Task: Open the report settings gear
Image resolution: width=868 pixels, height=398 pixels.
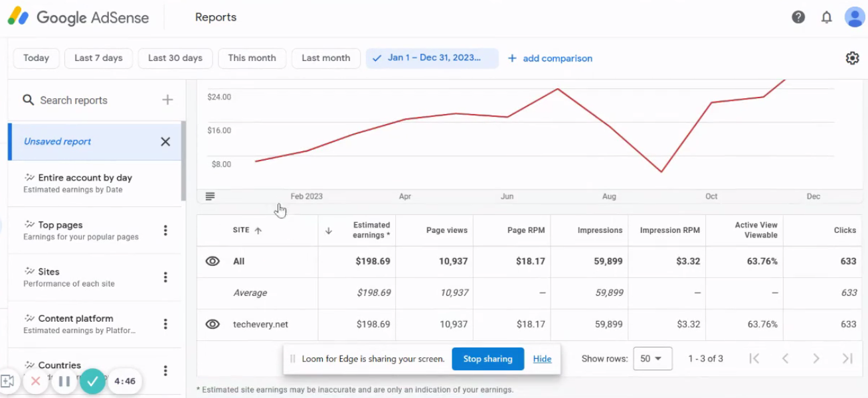Action: point(852,58)
